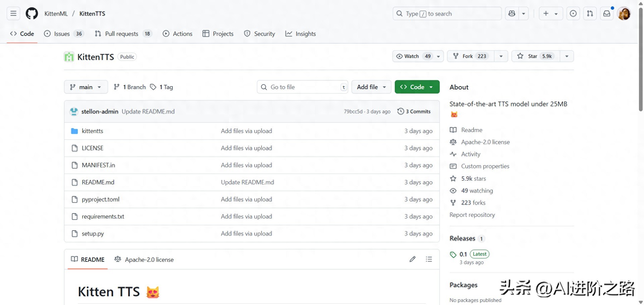
Task: Open the LICENSE file
Action: pos(93,148)
